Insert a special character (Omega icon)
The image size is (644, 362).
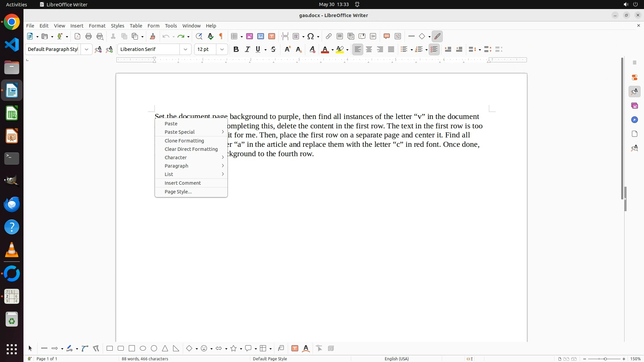(x=311, y=37)
